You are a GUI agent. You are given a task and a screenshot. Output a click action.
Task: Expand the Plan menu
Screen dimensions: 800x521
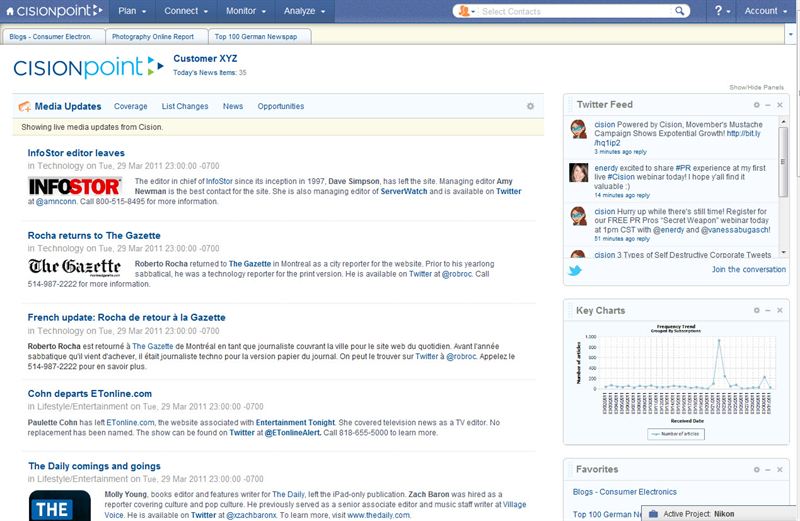pyautogui.click(x=132, y=11)
